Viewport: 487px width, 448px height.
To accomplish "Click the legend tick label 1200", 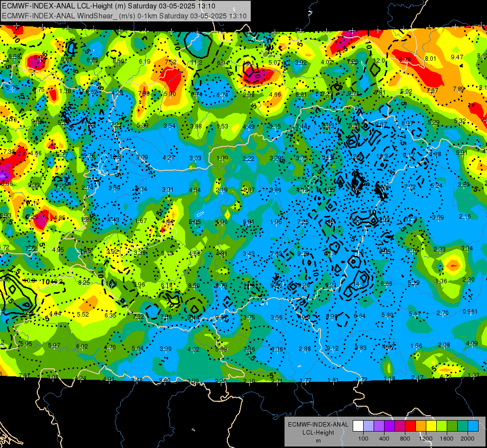I will 426,439.
